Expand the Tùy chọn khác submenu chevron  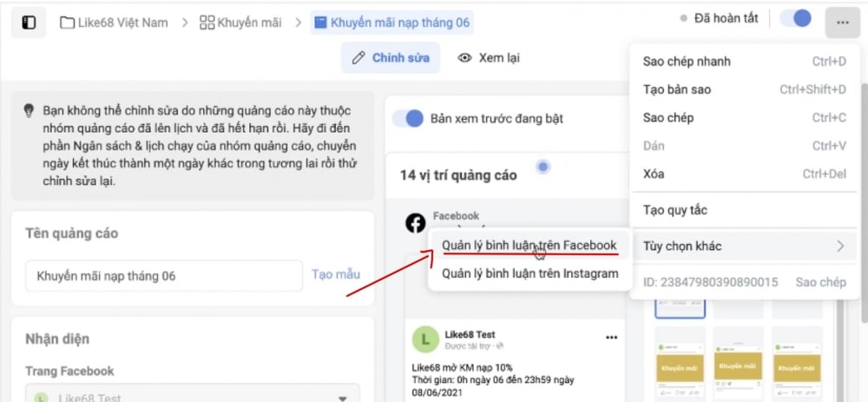[x=840, y=247]
